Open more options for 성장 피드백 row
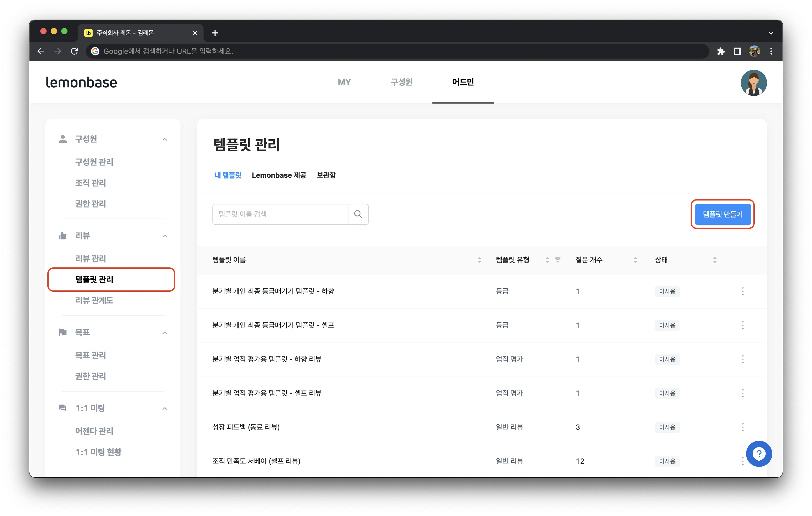This screenshot has height=516, width=812. 743,427
